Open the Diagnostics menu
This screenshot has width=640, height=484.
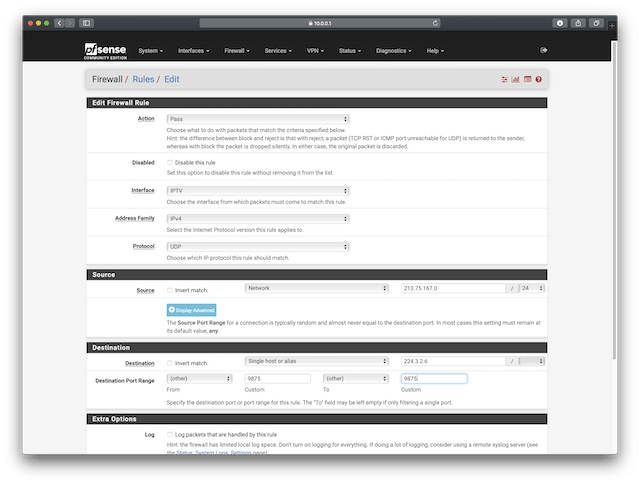pos(393,51)
